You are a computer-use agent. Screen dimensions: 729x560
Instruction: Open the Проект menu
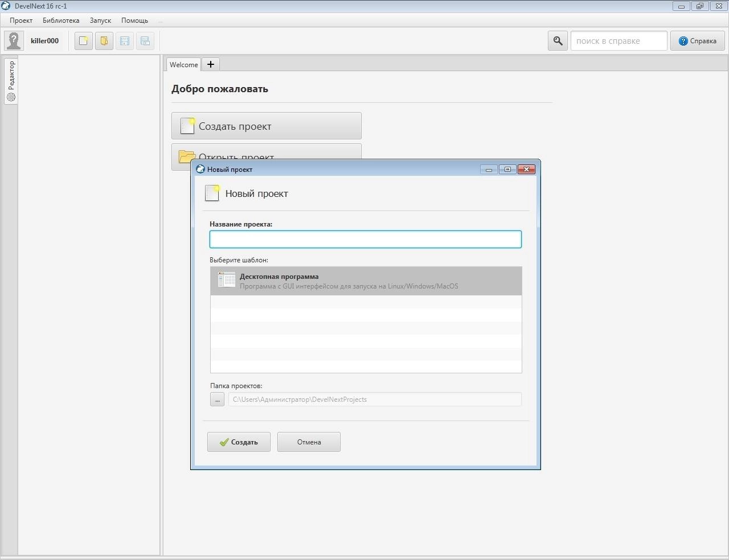pyautogui.click(x=21, y=20)
